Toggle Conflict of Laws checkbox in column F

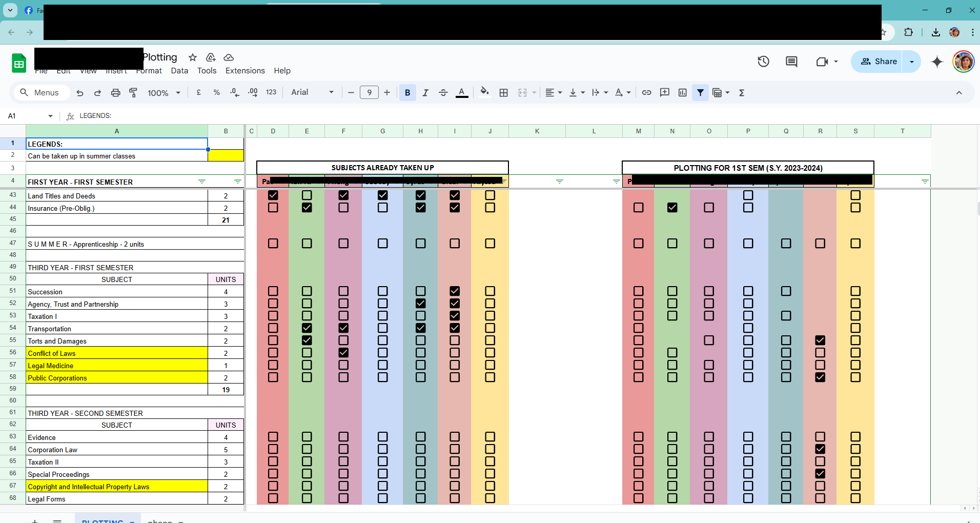point(343,353)
